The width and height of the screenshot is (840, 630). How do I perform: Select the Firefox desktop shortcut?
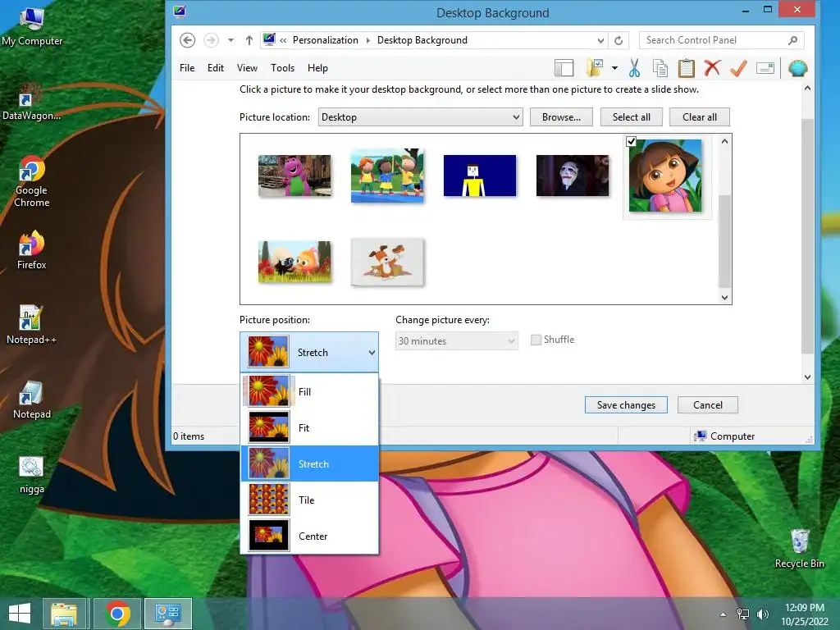click(x=32, y=249)
